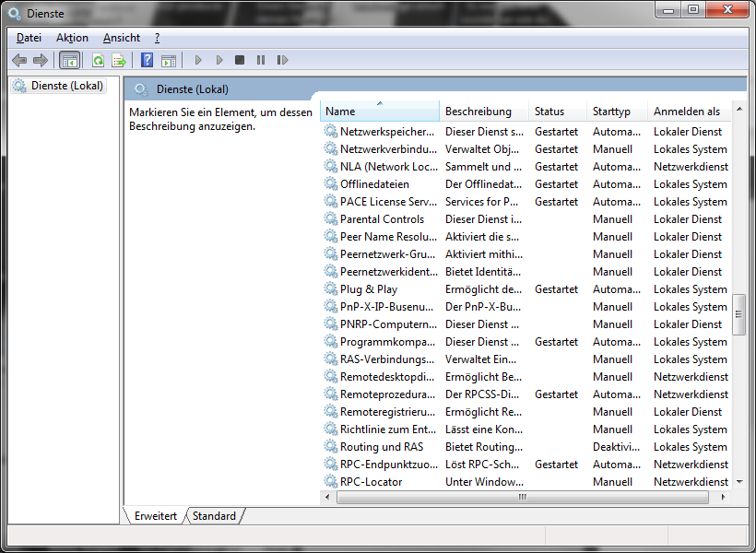Click the vertical scrollbar down arrow
Screen dimensions: 756x553
738,481
